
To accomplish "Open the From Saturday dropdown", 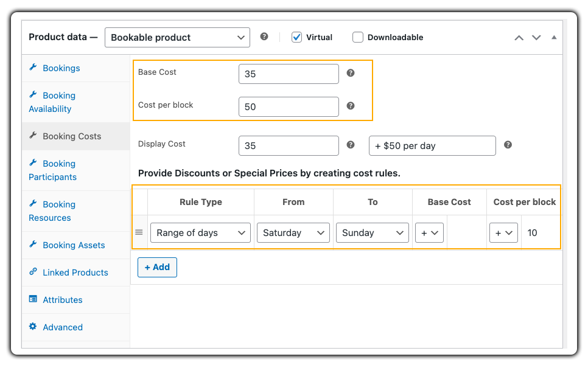I will tap(293, 233).
